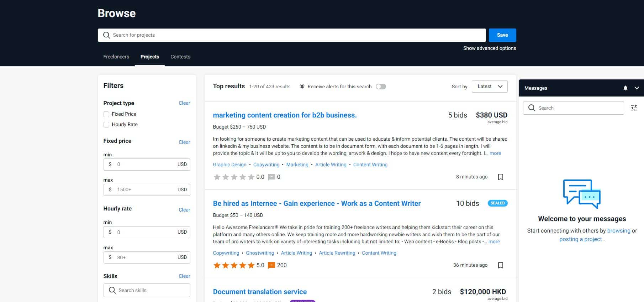Image resolution: width=644 pixels, height=302 pixels.
Task: Click the orange star rating showing 5.0
Action: click(x=234, y=265)
